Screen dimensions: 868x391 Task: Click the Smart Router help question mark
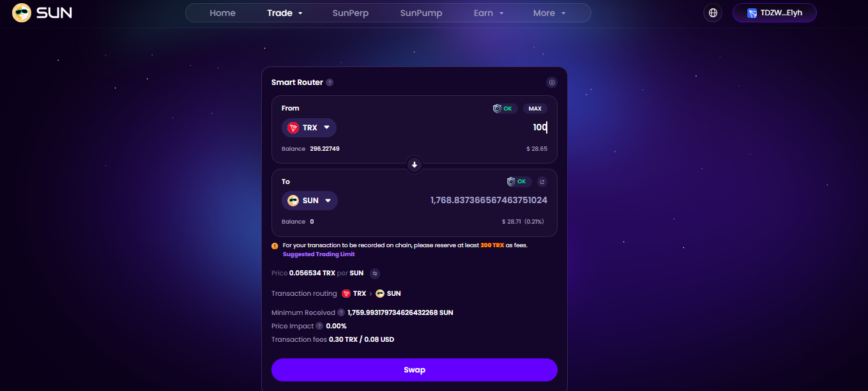coord(330,82)
